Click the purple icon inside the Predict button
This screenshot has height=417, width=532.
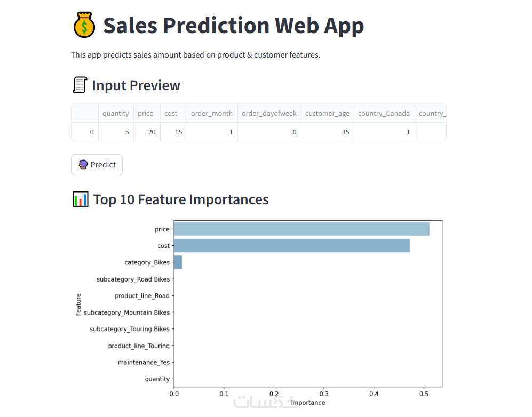(x=83, y=165)
